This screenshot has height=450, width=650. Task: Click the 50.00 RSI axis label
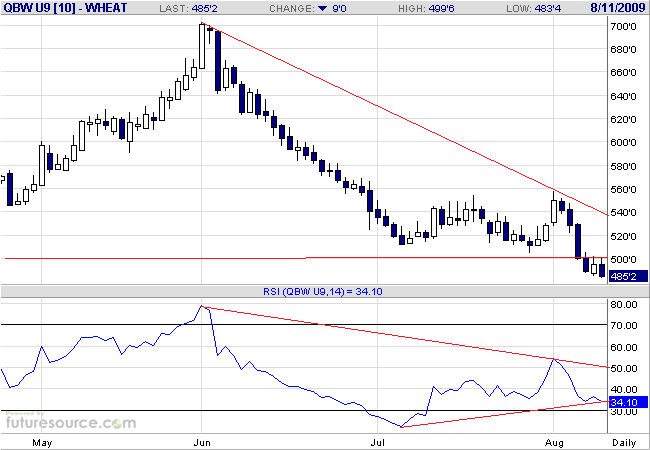coord(624,369)
